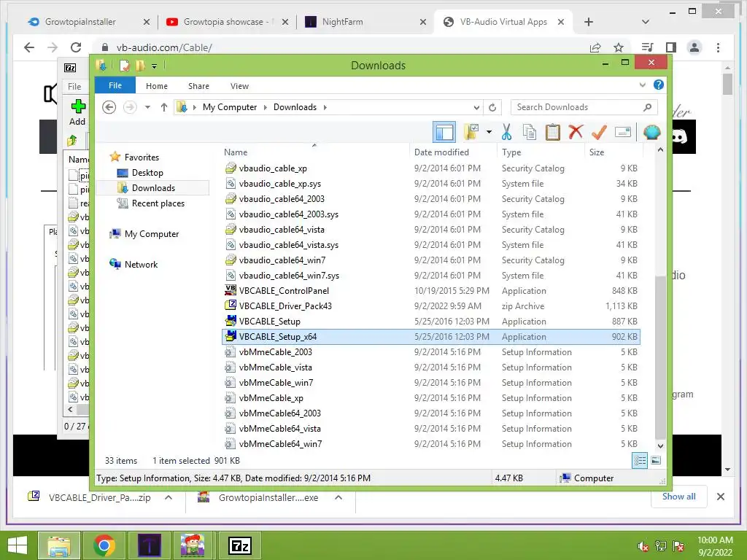
Task: Select Recent places in the sidebar
Action: tap(158, 203)
